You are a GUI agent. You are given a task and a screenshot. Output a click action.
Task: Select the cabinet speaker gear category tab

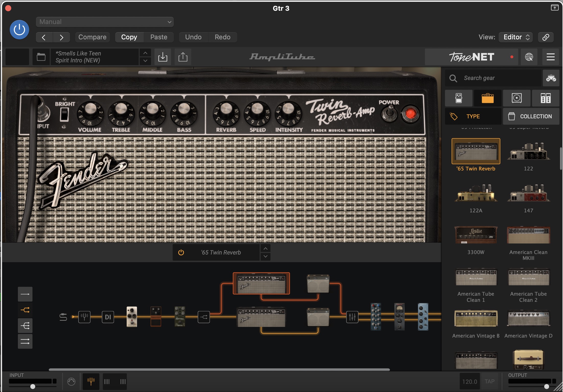[517, 98]
